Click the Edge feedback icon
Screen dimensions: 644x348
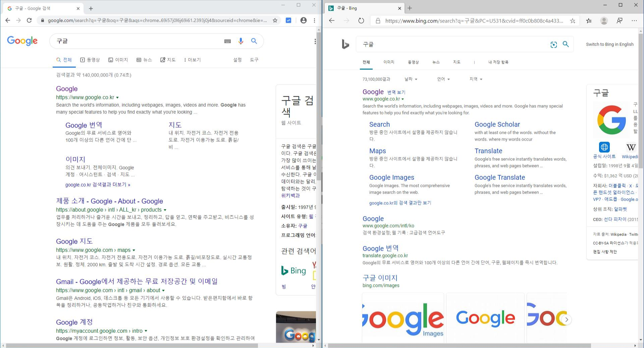[x=620, y=21]
